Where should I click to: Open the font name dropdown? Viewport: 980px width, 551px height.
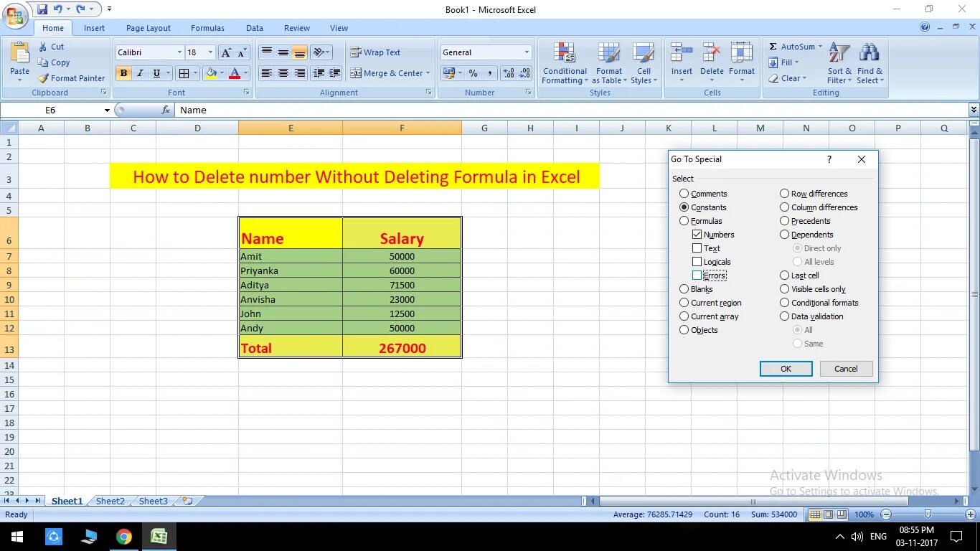coord(179,52)
